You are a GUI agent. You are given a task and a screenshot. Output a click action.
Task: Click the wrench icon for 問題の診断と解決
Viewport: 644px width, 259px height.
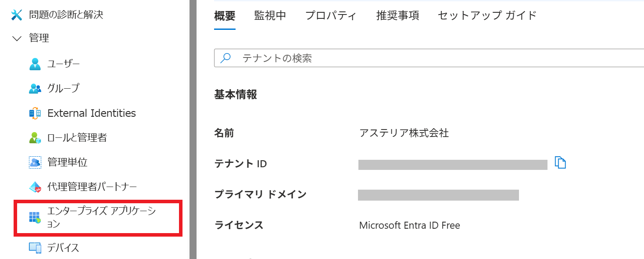point(17,15)
